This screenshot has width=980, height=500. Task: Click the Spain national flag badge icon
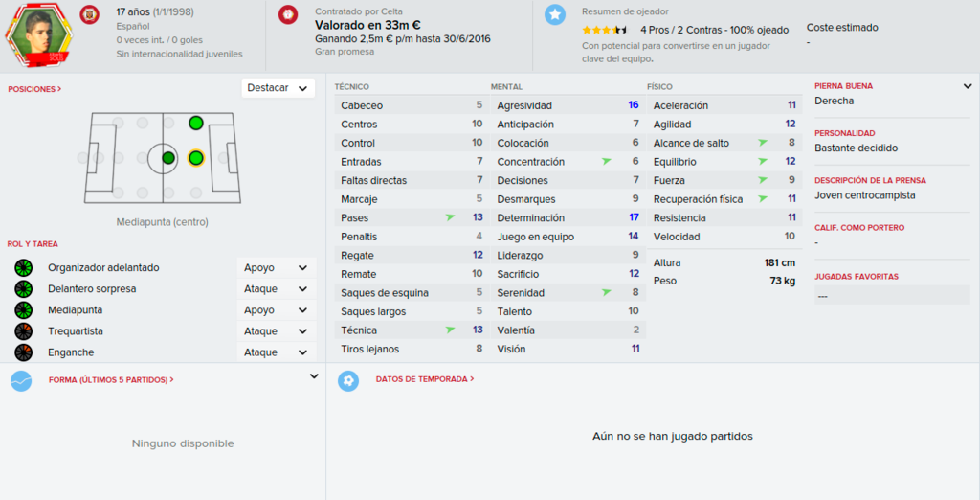coord(89,14)
